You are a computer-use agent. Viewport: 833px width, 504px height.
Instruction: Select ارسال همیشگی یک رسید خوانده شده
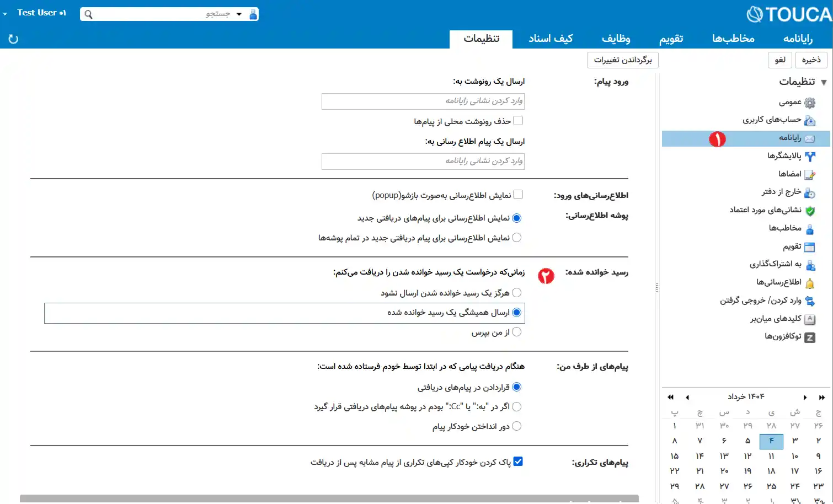517,313
